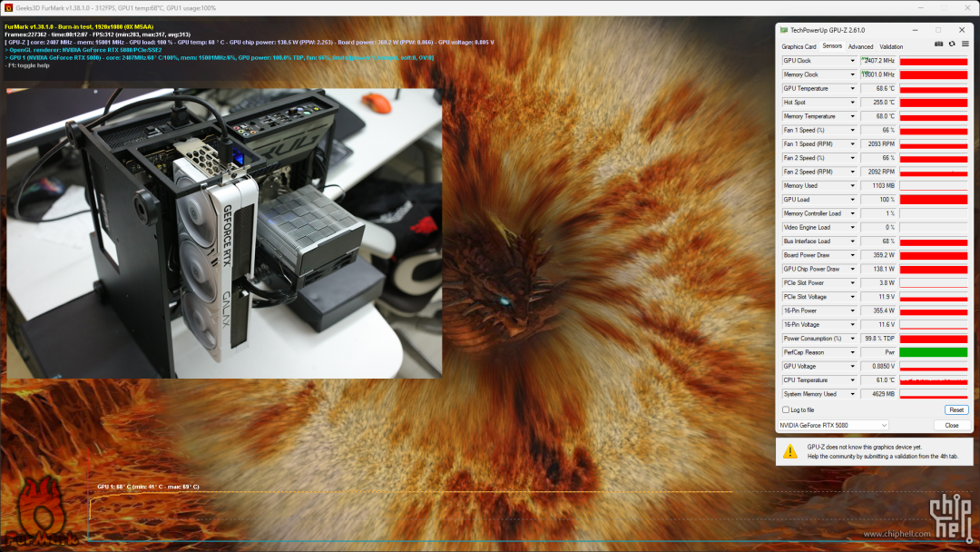The height and width of the screenshot is (552, 980).
Task: Open the Bus Interface Load dropdown
Action: (x=852, y=241)
